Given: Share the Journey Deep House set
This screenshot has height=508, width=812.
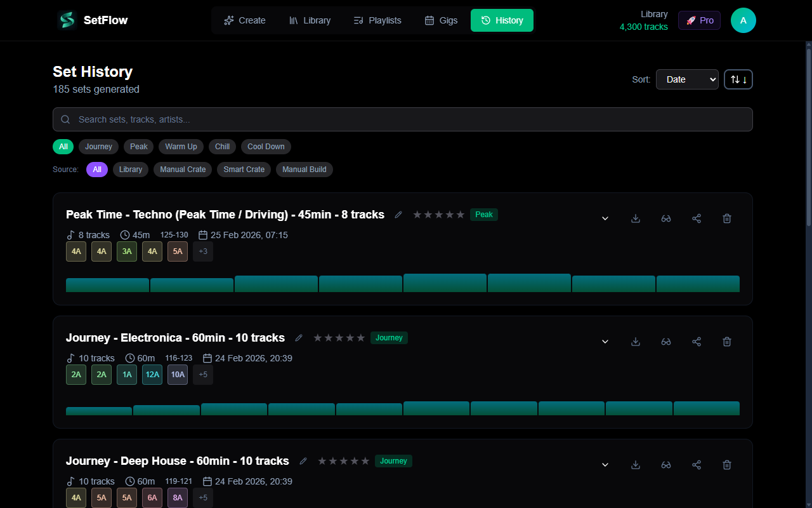Looking at the screenshot, I should tap(696, 464).
